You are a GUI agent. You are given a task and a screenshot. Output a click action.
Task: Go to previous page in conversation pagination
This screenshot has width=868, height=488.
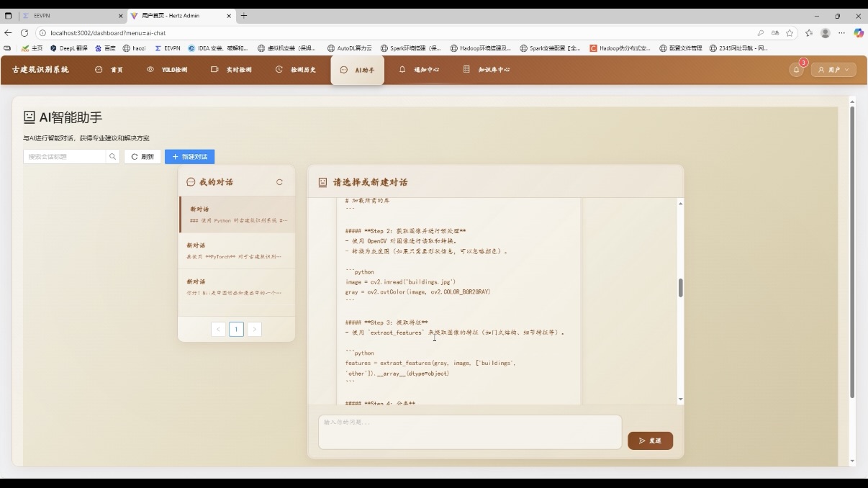click(x=219, y=329)
